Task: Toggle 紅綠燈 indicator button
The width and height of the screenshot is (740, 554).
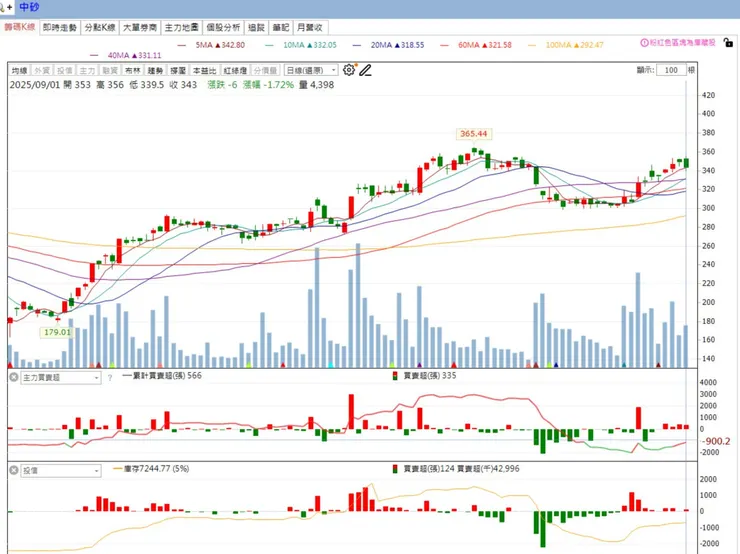Action: 235,70
